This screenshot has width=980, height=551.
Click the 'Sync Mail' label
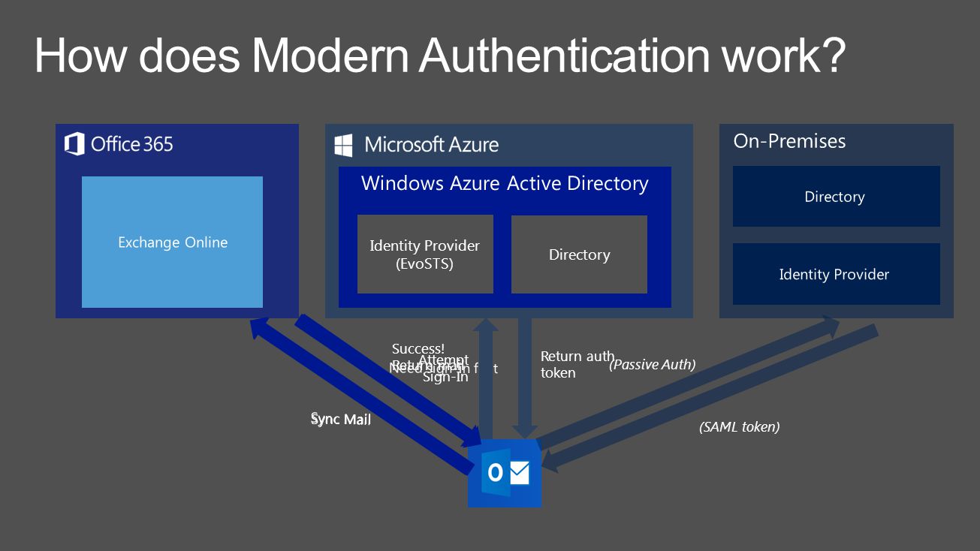(341, 419)
